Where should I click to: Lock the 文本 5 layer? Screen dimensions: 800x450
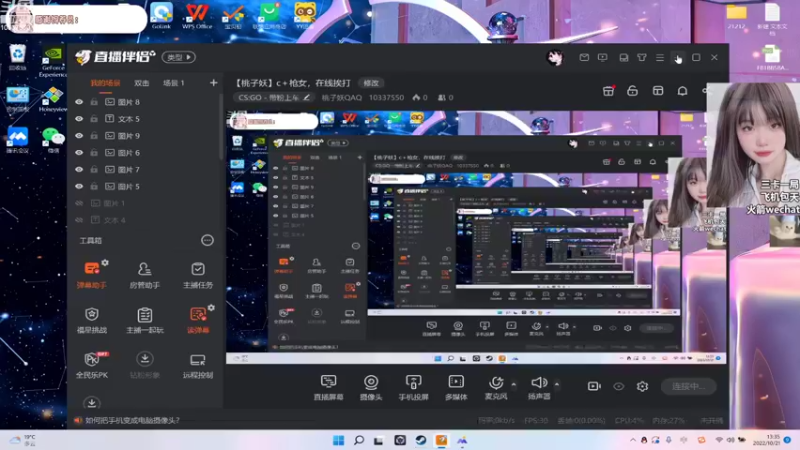click(x=94, y=119)
